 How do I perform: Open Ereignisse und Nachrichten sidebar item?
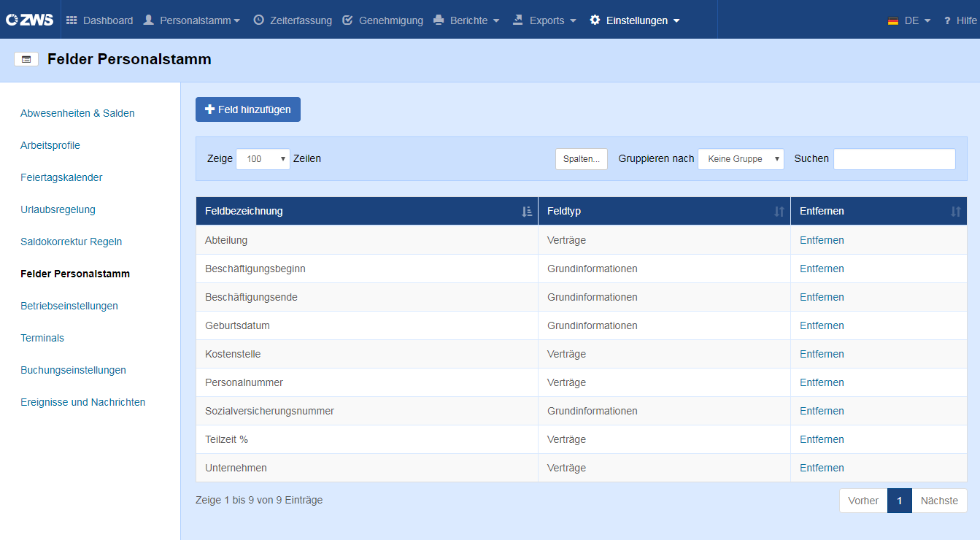pyautogui.click(x=82, y=402)
